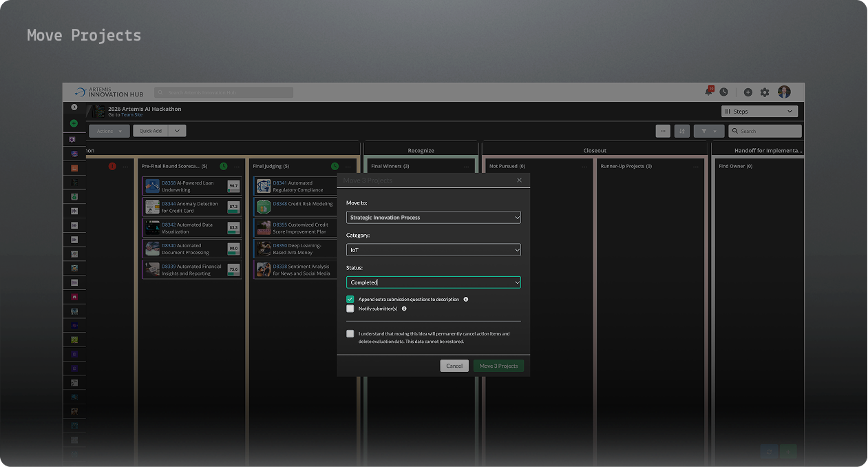The image size is (868, 467).
Task: Click the 96.7 score bar on D8358
Action: (x=233, y=187)
